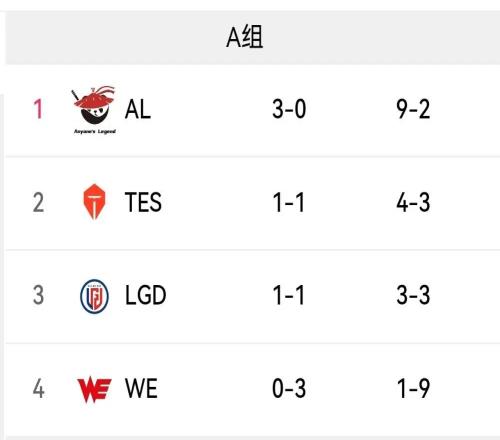This screenshot has width=500, height=440.
Task: Click the pink rank number 1
Action: [38, 109]
